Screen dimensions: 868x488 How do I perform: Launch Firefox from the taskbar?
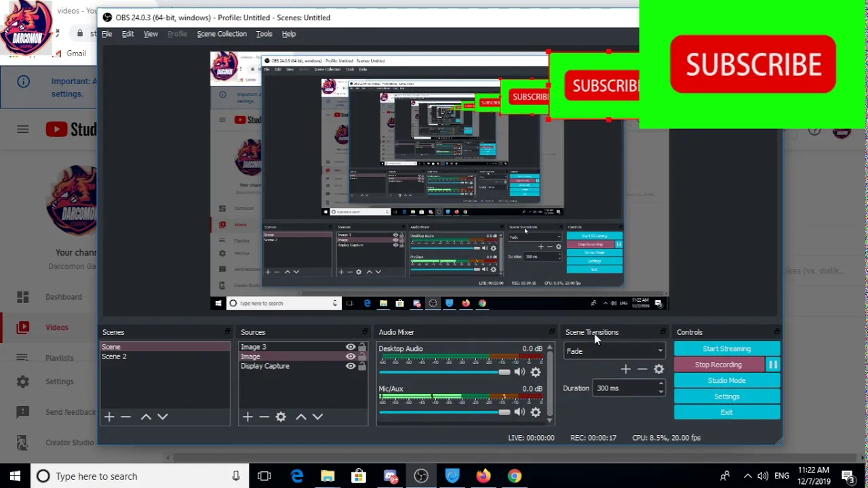point(483,476)
